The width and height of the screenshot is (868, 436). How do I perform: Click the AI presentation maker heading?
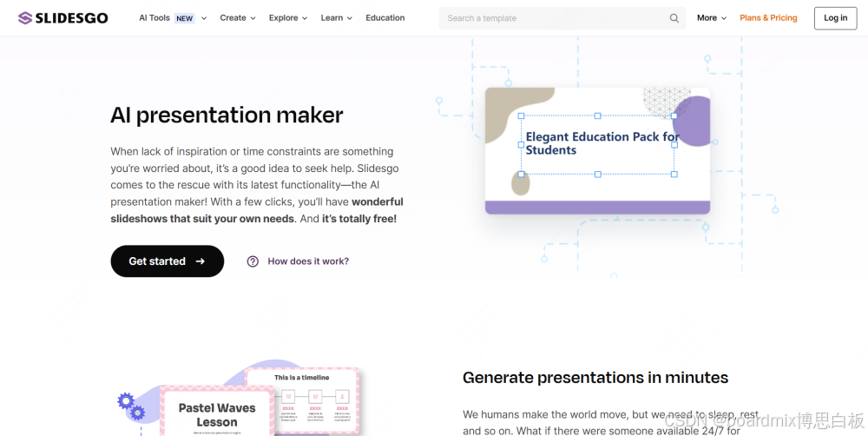[227, 116]
